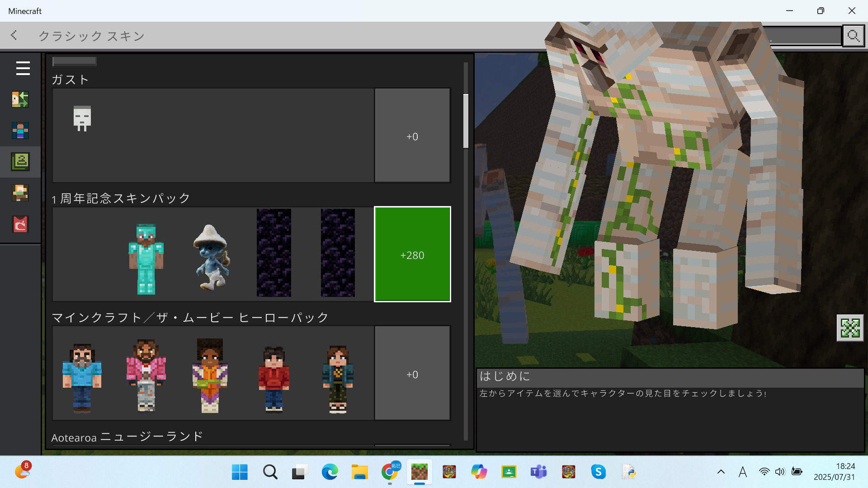Pick the red hoodie movie hero skin

pos(274,380)
